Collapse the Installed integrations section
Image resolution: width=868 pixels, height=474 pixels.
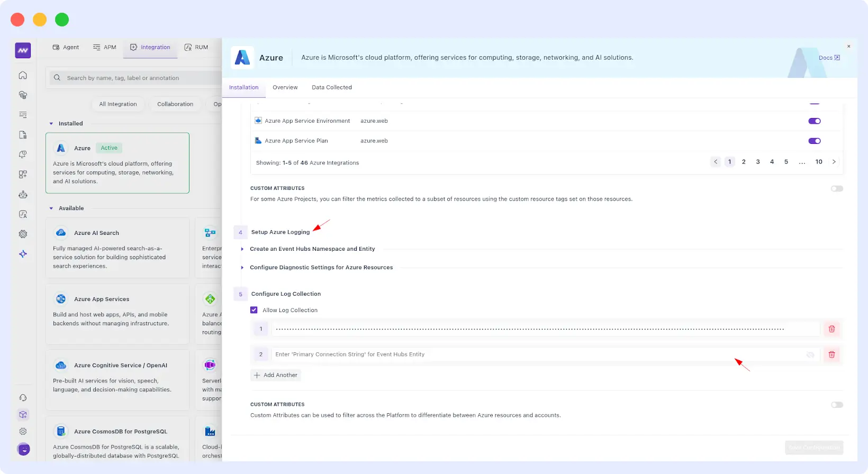(x=51, y=124)
